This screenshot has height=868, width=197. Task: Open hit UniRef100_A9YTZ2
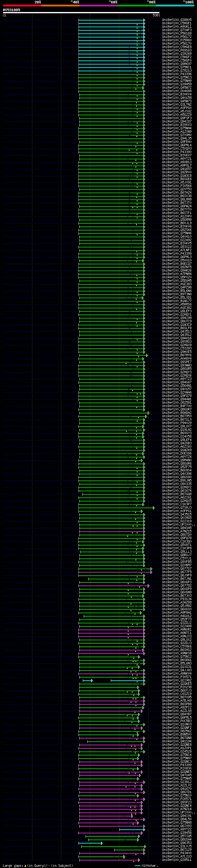tap(177, 829)
